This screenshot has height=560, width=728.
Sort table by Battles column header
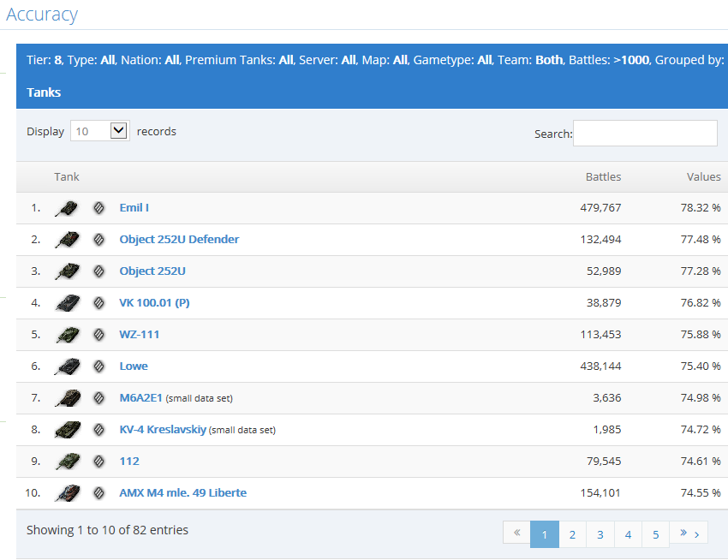click(603, 177)
